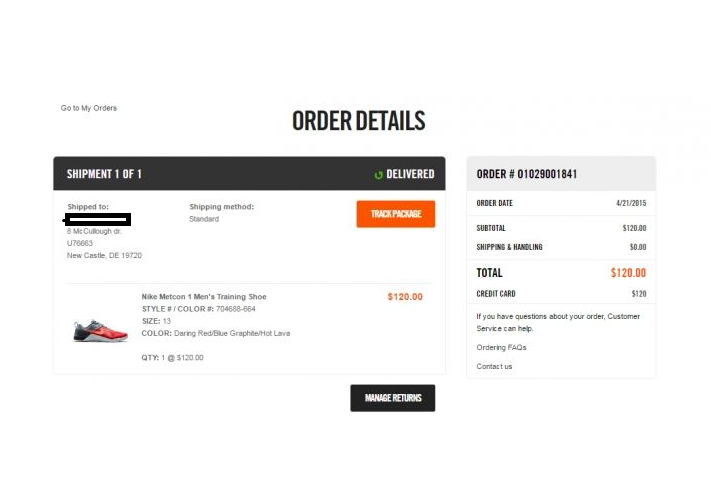Open the Go to My Orders link

(x=89, y=108)
